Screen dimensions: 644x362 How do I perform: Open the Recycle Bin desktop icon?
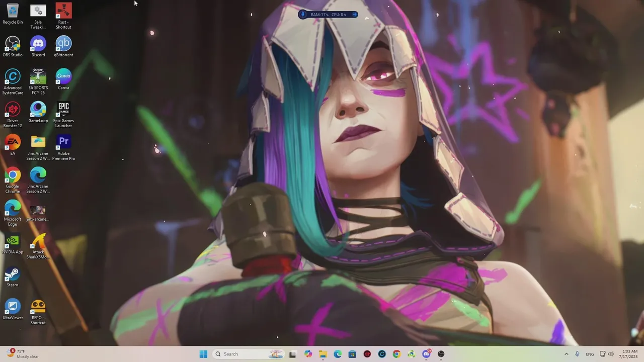click(x=13, y=14)
